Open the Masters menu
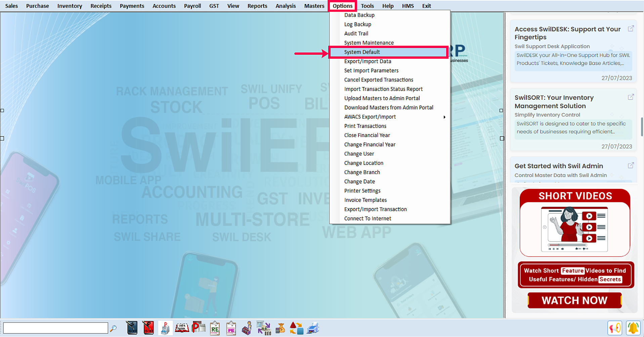 point(314,6)
